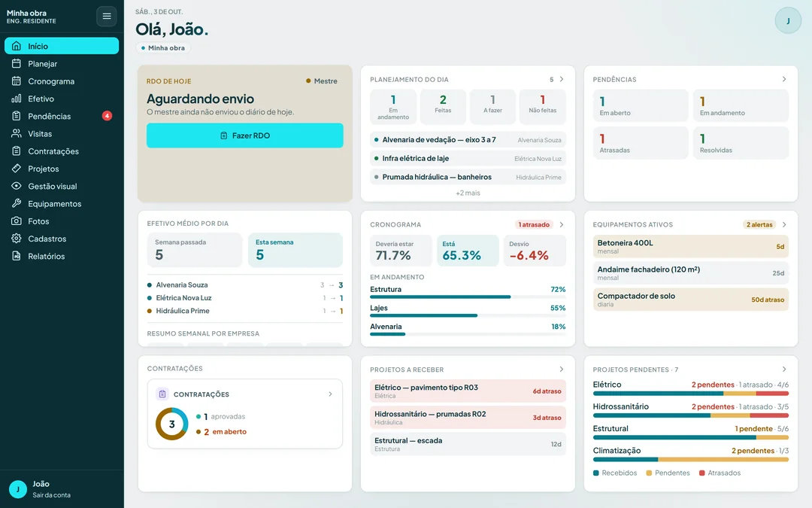Click the Lajes progress bar
812x508 pixels.
(468, 315)
